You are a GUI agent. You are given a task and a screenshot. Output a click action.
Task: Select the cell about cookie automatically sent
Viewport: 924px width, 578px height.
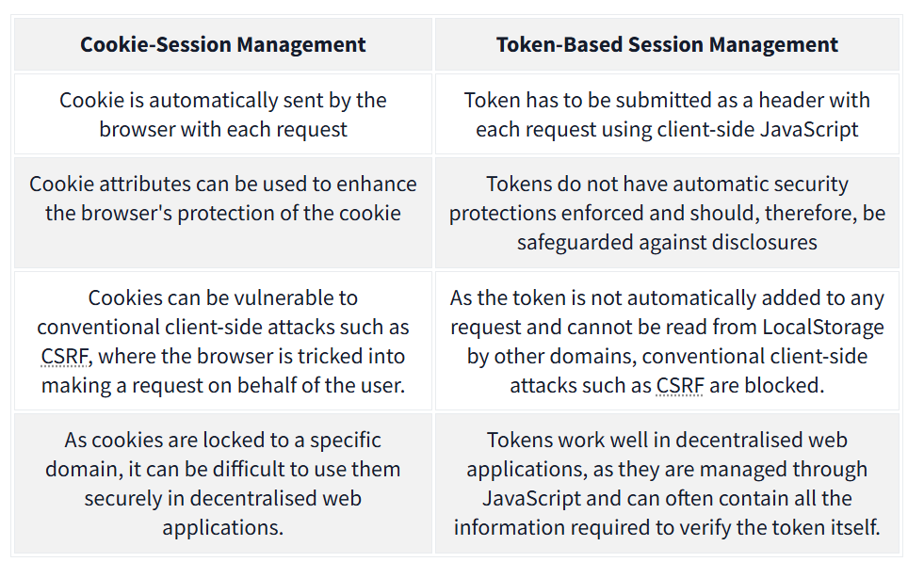222,114
